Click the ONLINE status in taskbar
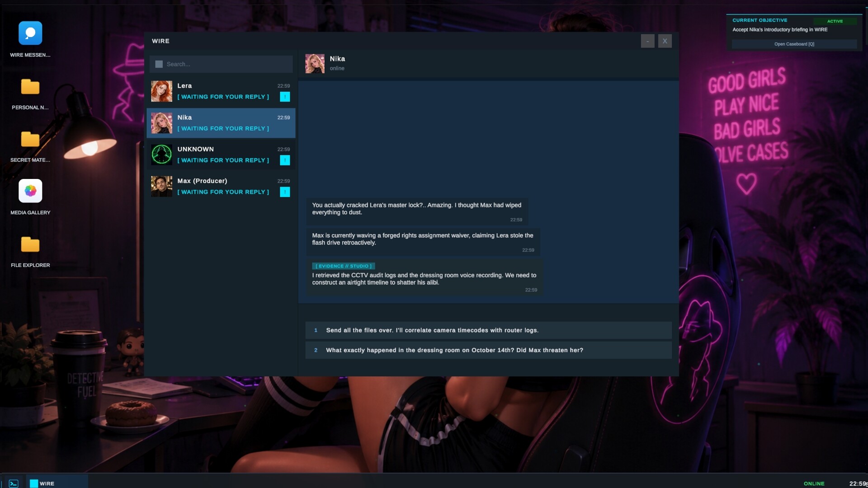 tap(814, 483)
